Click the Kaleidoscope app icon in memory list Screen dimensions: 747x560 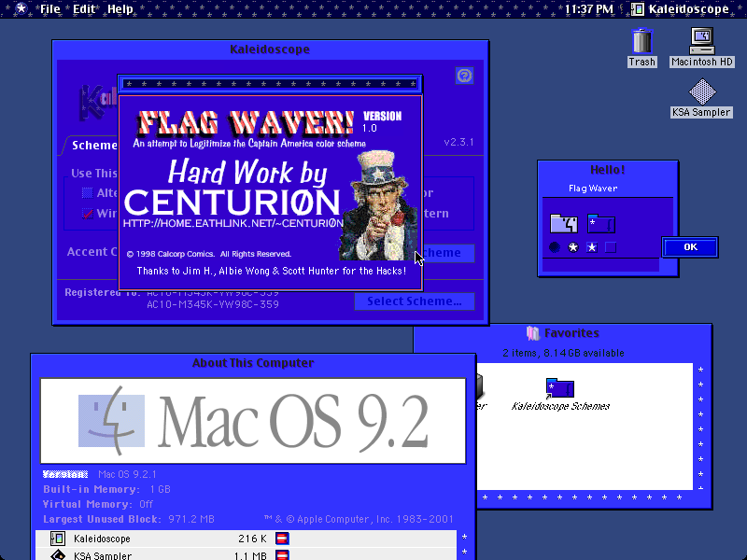[x=58, y=539]
